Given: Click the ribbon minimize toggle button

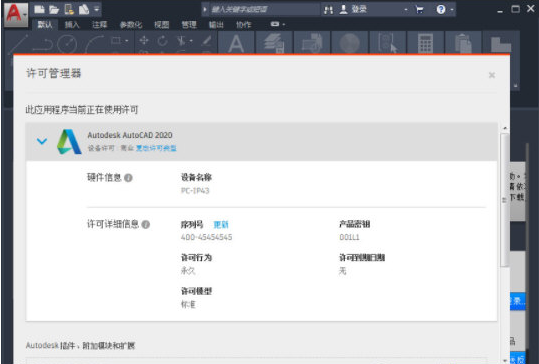Looking at the screenshot, I should click(x=275, y=24).
